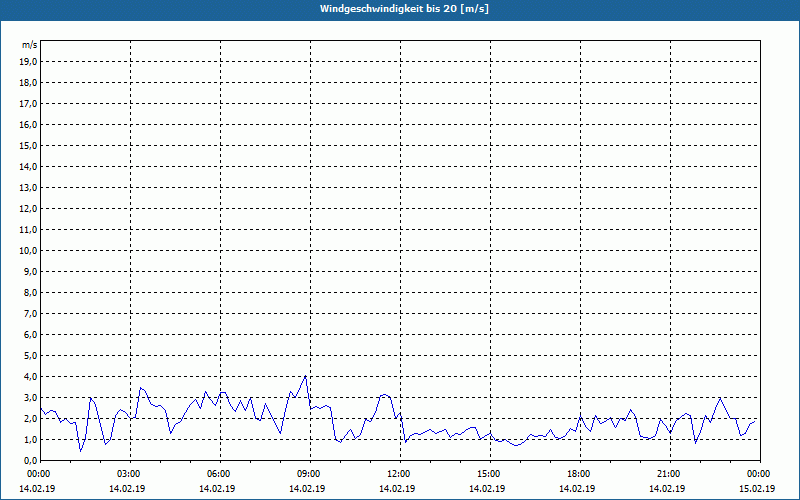Click the 15.02.19 date label
800x500 pixels.
pyautogui.click(x=757, y=488)
